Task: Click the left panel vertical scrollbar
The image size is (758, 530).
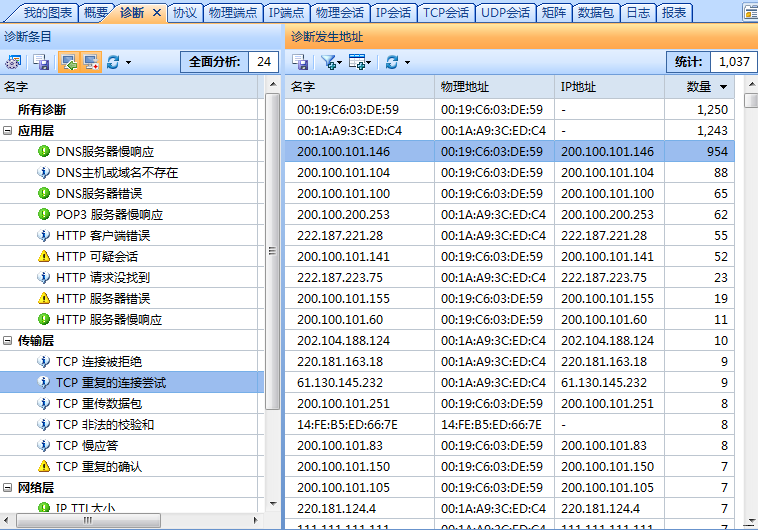Action: click(x=273, y=250)
